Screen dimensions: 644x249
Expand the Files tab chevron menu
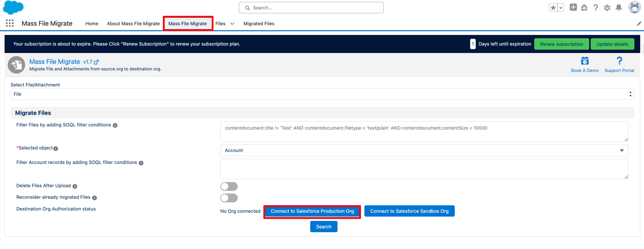(232, 23)
